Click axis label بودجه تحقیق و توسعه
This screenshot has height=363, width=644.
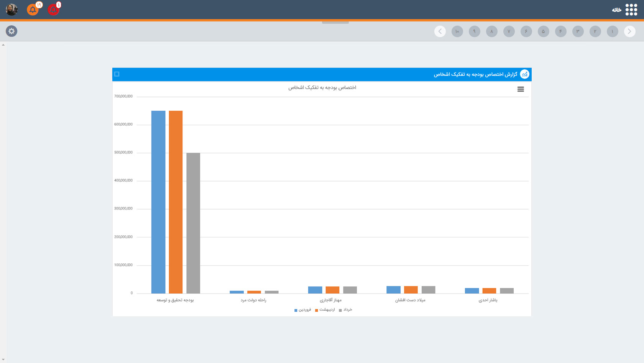coord(175,300)
